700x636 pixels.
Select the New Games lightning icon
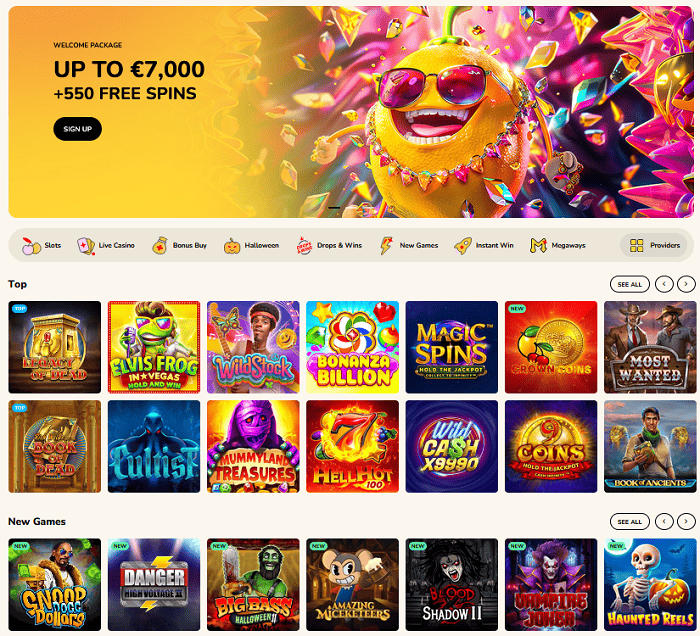pyautogui.click(x=386, y=245)
